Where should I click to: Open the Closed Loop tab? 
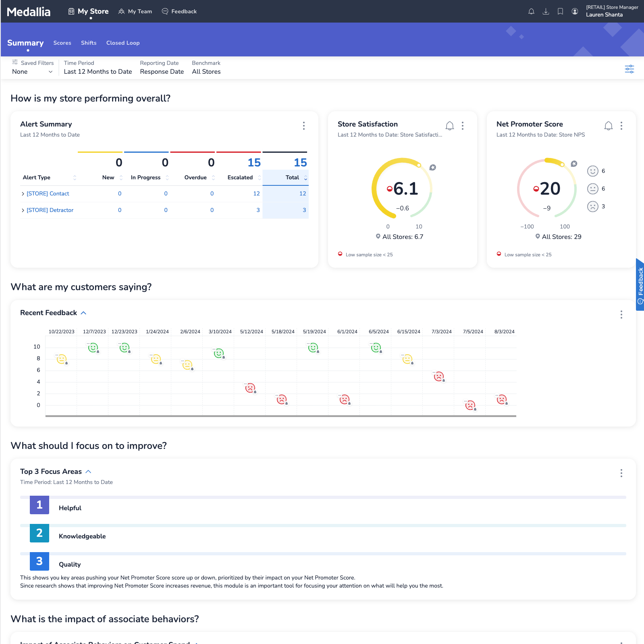point(123,43)
